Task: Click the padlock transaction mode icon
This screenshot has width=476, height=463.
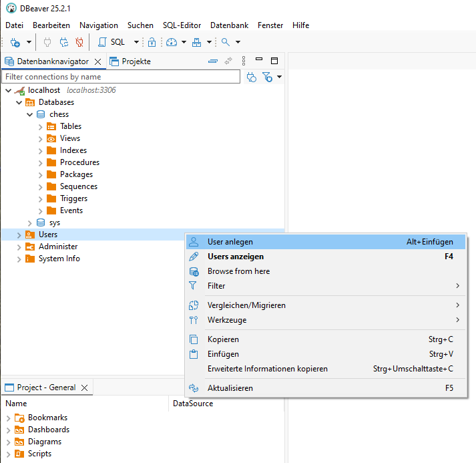Action: tap(152, 42)
